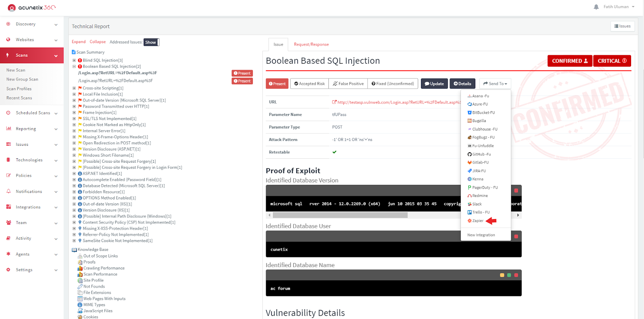Image resolution: width=644 pixels, height=319 pixels.
Task: Expand the Websites sidebar section
Action: pos(32,40)
